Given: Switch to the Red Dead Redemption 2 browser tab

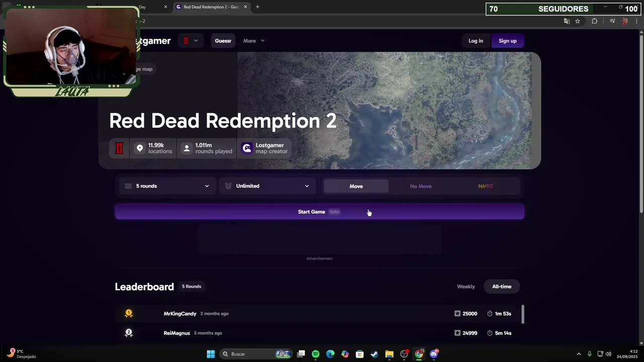Looking at the screenshot, I should click(211, 7).
